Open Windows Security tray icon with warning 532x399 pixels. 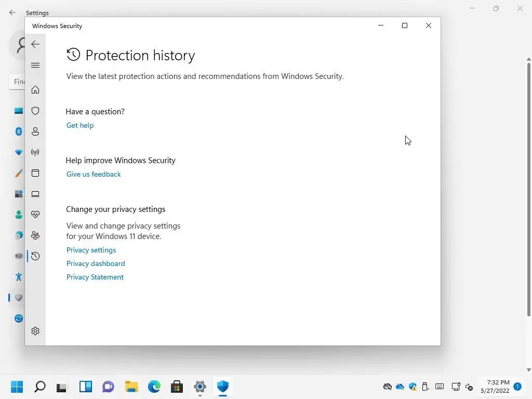413,387
